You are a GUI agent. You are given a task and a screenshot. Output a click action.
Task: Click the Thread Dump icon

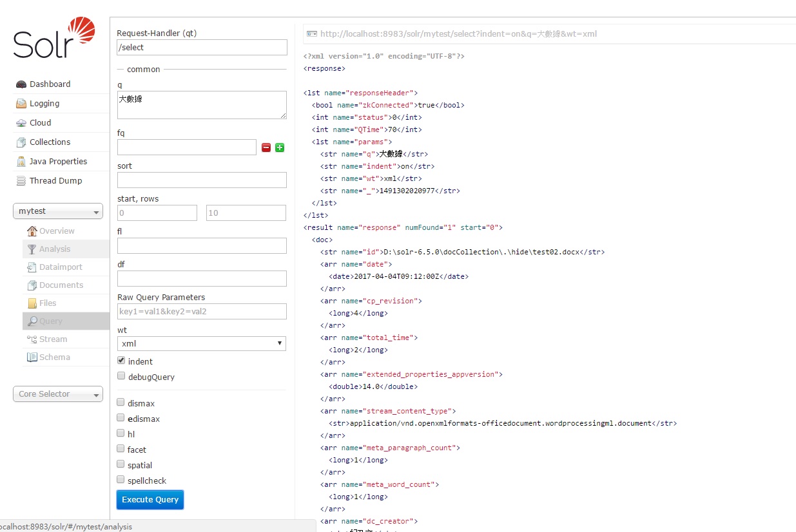[21, 181]
